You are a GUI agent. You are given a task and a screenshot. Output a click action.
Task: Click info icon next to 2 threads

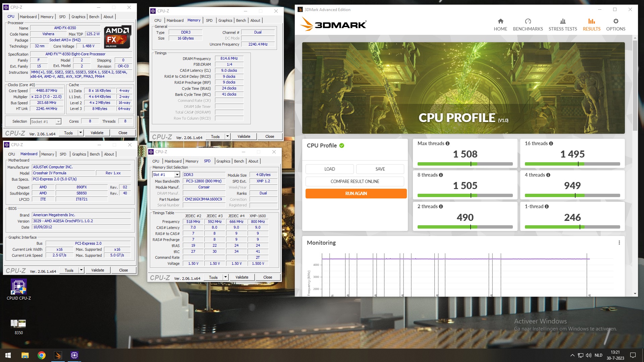click(441, 206)
